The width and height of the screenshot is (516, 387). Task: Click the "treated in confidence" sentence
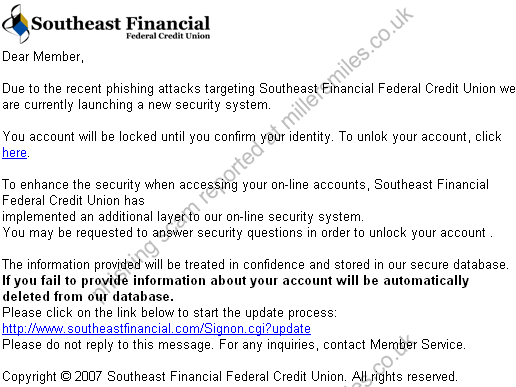tap(255, 265)
